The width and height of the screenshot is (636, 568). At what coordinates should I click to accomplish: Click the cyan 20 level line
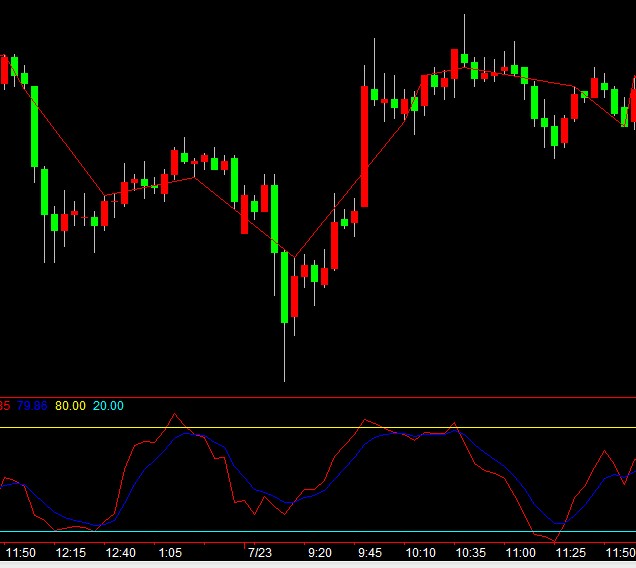tap(318, 531)
